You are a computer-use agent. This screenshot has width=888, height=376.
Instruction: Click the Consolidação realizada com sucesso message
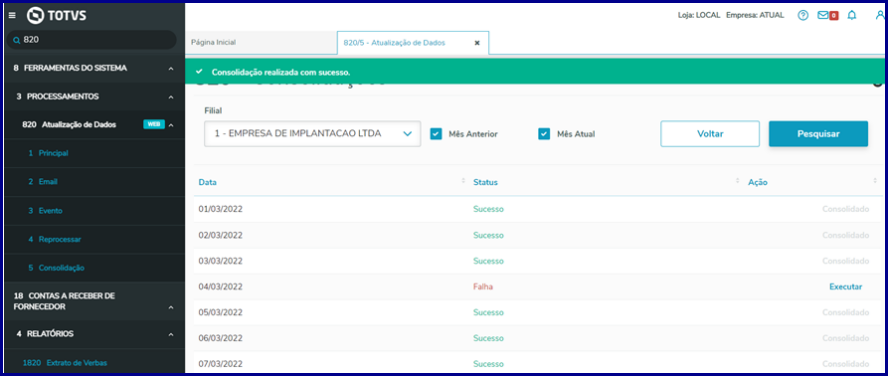[281, 72]
